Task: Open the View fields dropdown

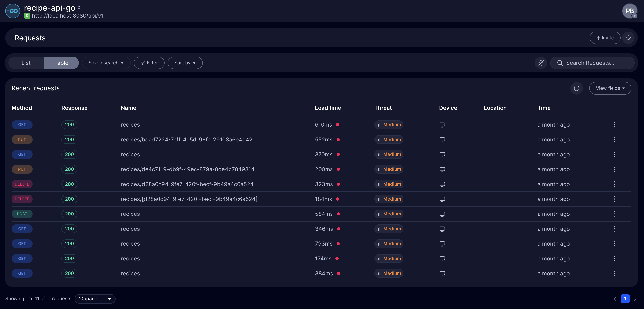Action: [610, 88]
